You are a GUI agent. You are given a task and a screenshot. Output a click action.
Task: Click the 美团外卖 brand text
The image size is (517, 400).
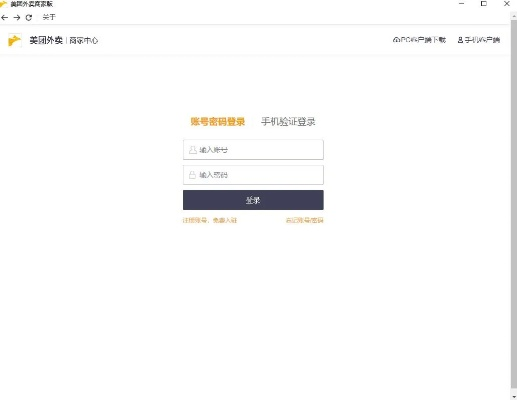pyautogui.click(x=46, y=40)
